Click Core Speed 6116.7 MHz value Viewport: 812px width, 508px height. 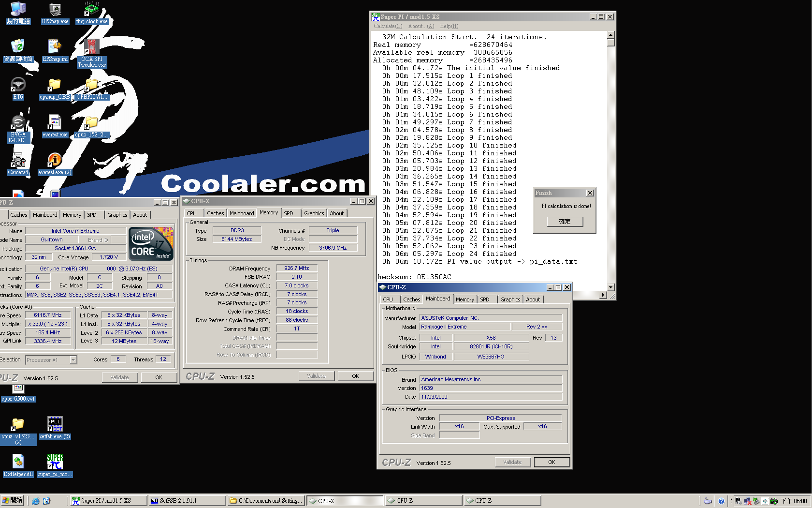coord(48,315)
